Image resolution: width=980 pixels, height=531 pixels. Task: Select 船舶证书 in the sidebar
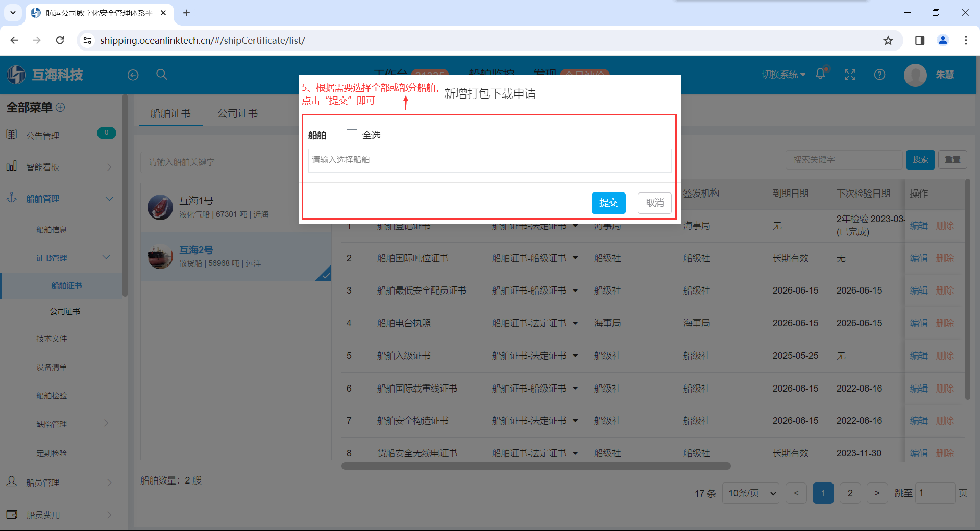pyautogui.click(x=66, y=286)
